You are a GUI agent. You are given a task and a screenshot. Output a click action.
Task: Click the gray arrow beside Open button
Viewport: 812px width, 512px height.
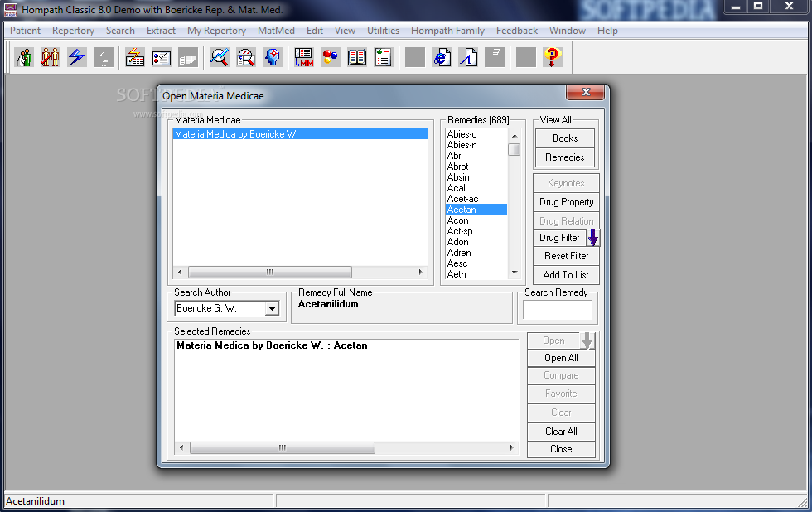tap(587, 341)
